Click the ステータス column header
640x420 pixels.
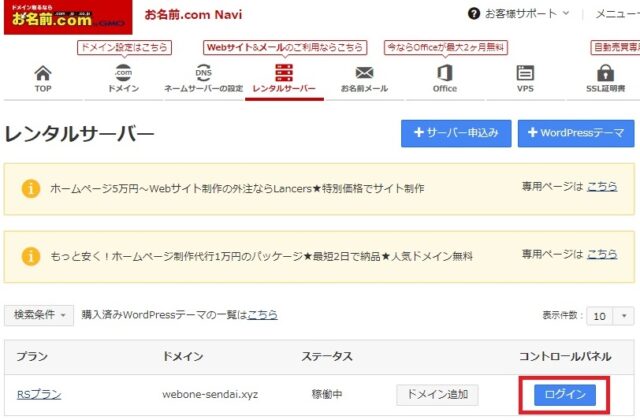(327, 356)
